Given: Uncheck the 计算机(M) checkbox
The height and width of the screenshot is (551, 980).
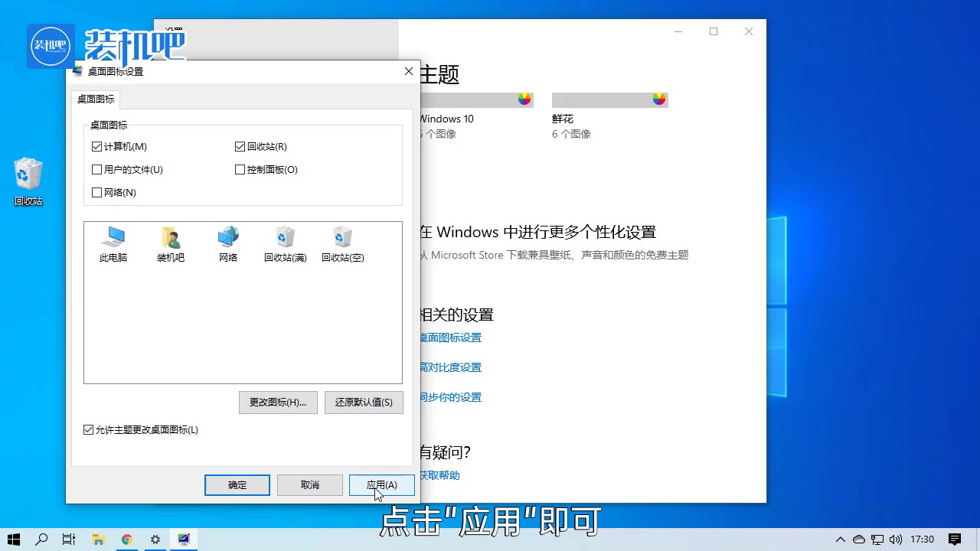Looking at the screenshot, I should point(96,147).
